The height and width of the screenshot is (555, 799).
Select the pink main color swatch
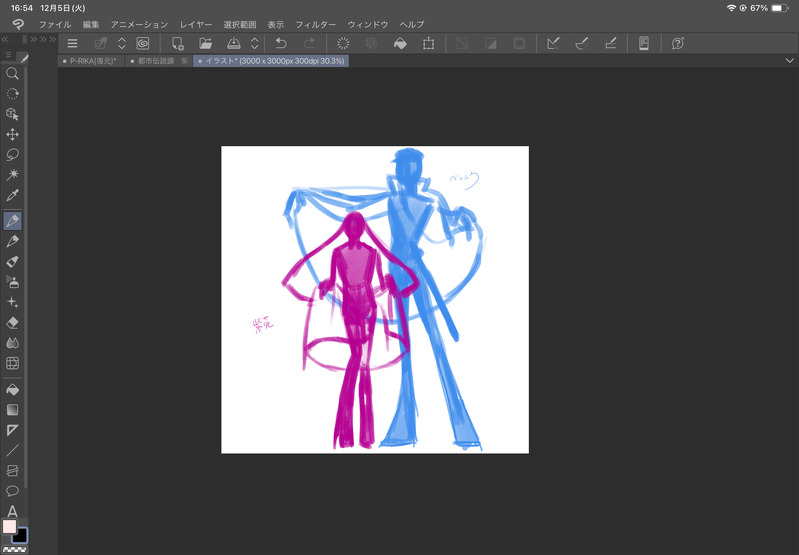[x=9, y=526]
